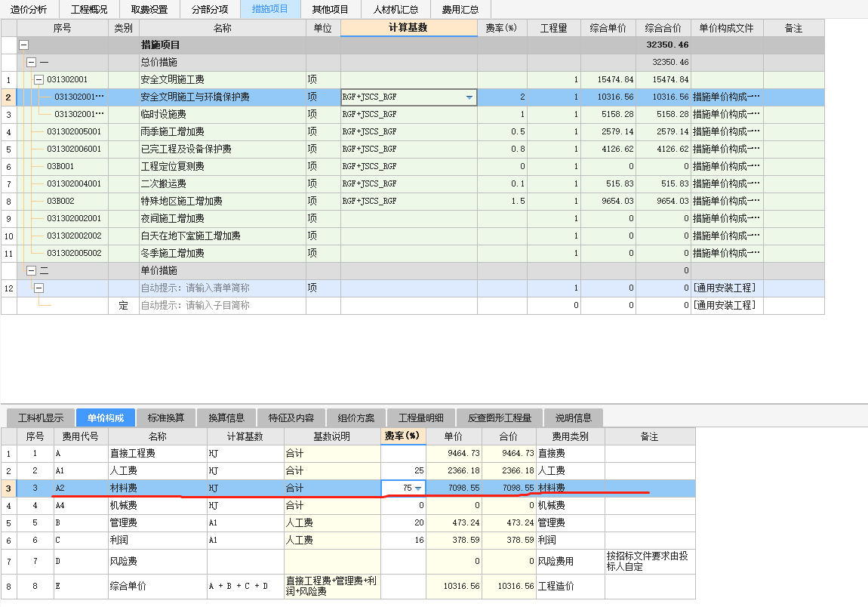Switch to the 工程概况 tab
This screenshot has height=607, width=868.
88,9
